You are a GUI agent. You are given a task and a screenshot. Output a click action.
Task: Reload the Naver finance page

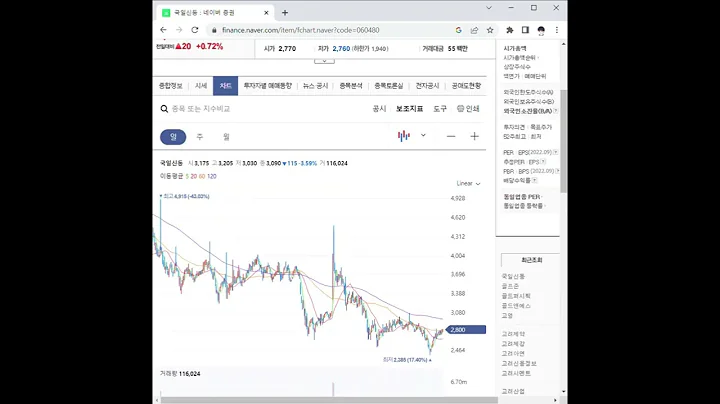(195, 30)
